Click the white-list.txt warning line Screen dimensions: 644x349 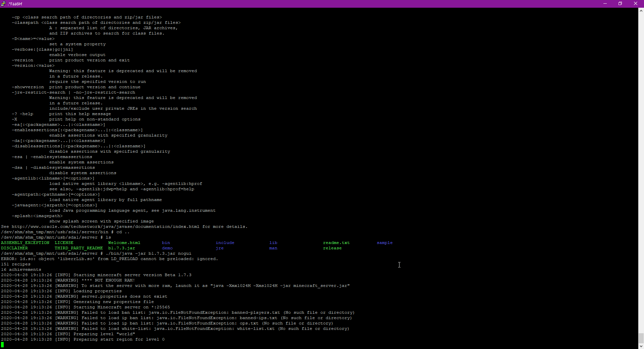pos(175,329)
